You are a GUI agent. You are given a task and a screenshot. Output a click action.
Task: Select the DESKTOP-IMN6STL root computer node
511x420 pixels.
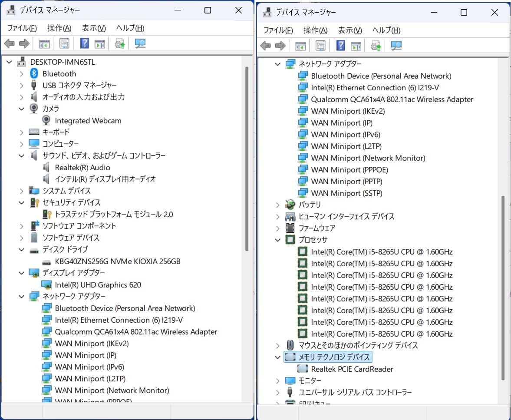[x=62, y=62]
